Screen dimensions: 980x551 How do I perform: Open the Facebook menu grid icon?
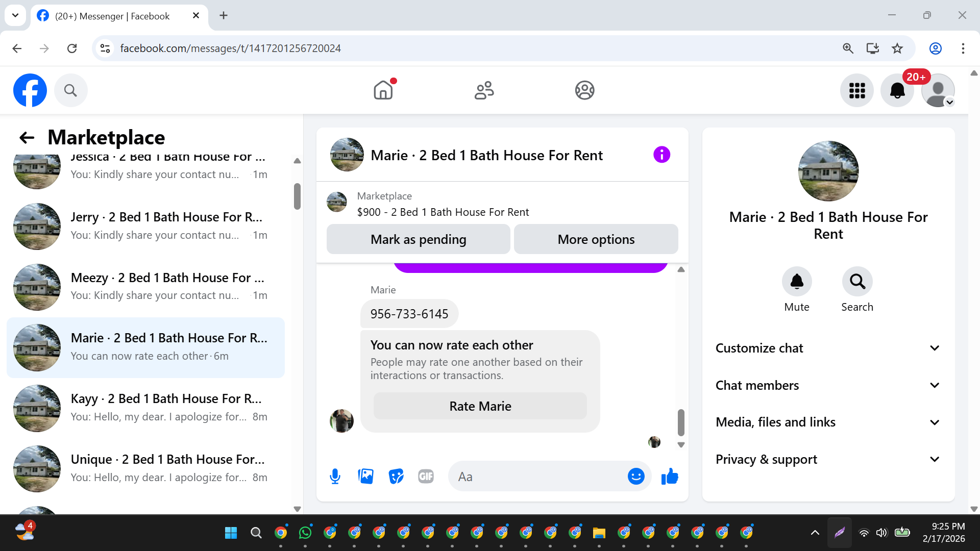pyautogui.click(x=857, y=91)
